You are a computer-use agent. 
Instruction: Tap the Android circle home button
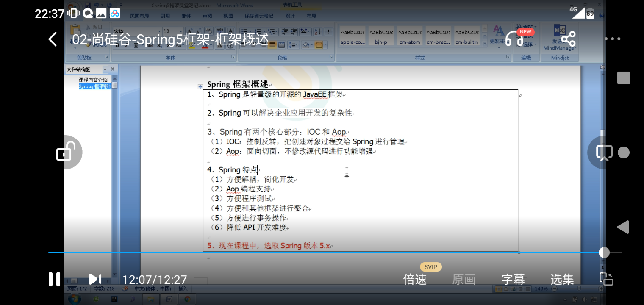pyautogui.click(x=624, y=152)
